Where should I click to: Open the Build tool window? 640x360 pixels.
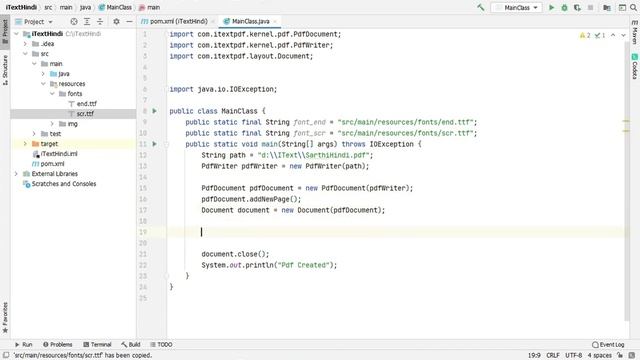point(131,344)
